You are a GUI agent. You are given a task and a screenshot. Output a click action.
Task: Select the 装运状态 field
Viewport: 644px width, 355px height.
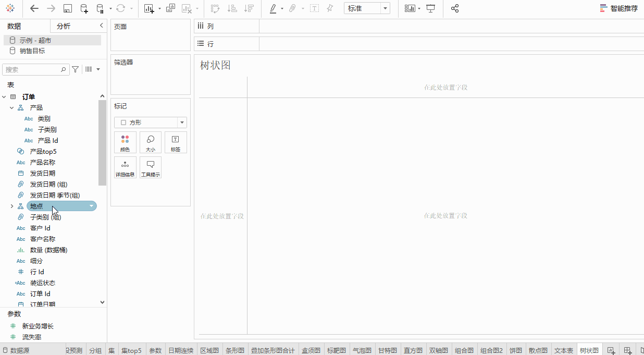(x=43, y=283)
